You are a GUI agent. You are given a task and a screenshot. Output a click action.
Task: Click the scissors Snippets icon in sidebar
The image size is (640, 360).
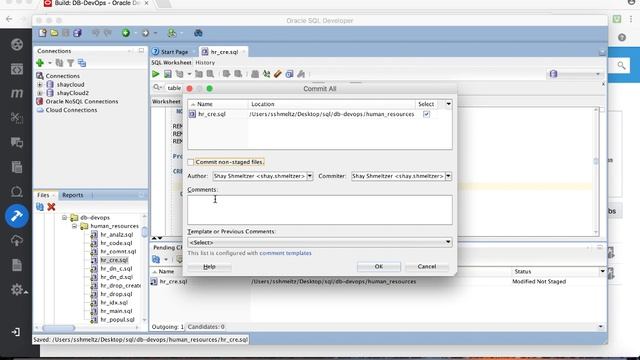coord(17,118)
